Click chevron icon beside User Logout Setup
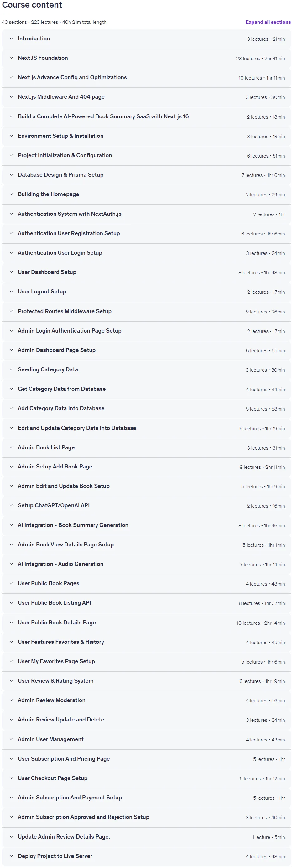Viewport: 292px width, 868px height. click(11, 292)
